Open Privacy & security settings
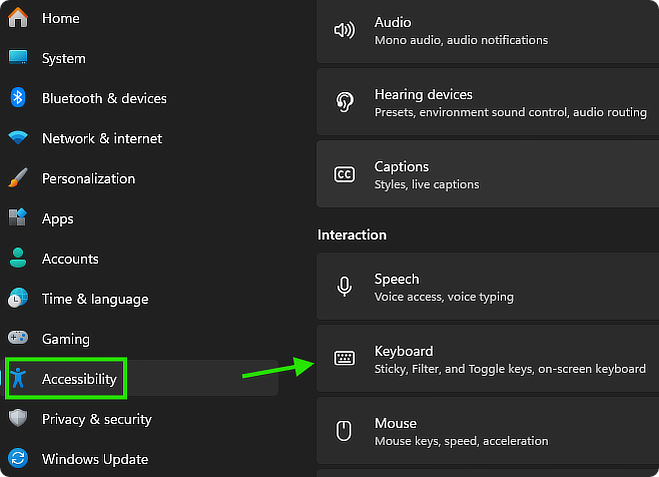This screenshot has height=477, width=659. (x=141, y=419)
